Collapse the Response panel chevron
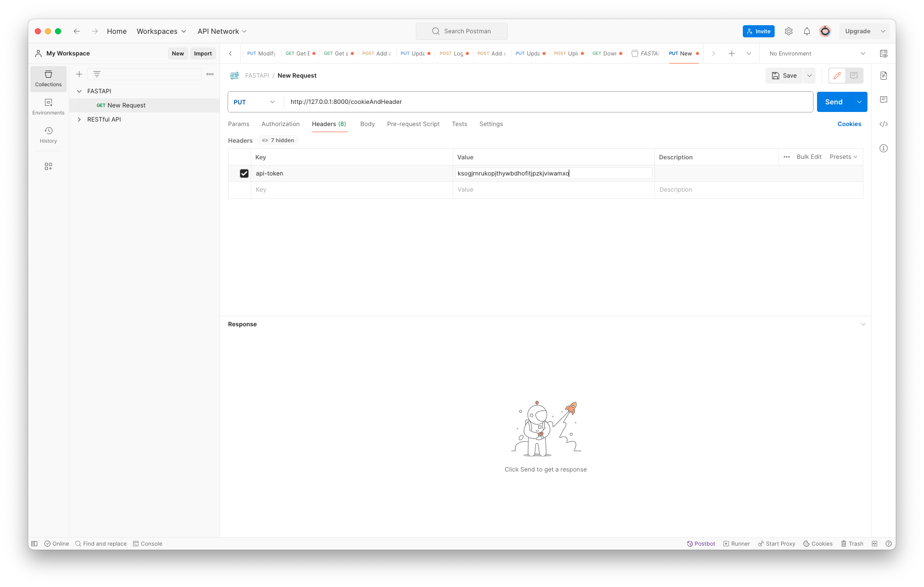Screen dimensions: 924x587 coord(863,324)
